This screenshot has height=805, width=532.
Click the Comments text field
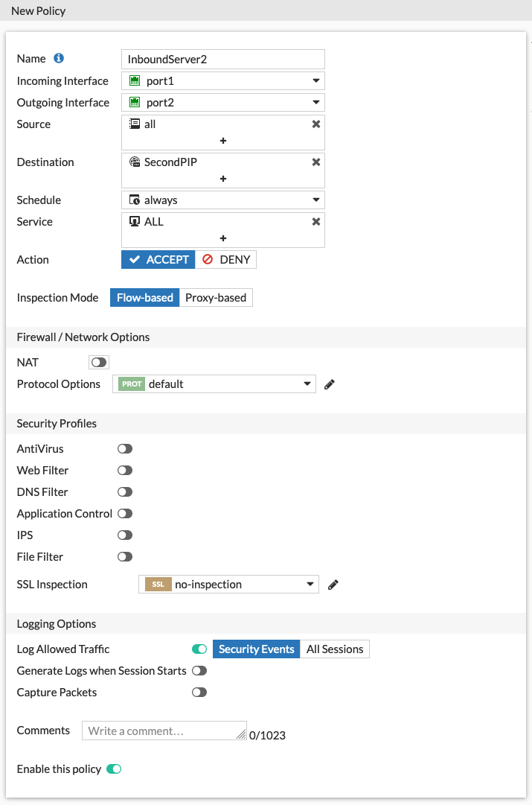coord(164,731)
